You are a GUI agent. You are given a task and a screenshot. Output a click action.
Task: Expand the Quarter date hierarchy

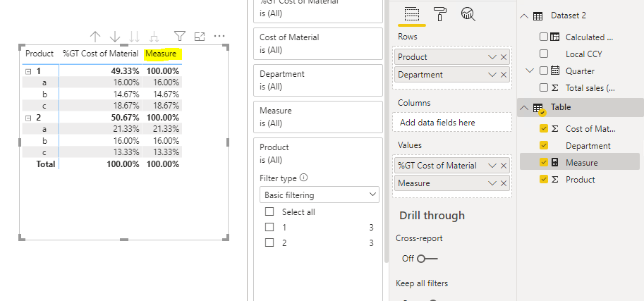(x=530, y=70)
